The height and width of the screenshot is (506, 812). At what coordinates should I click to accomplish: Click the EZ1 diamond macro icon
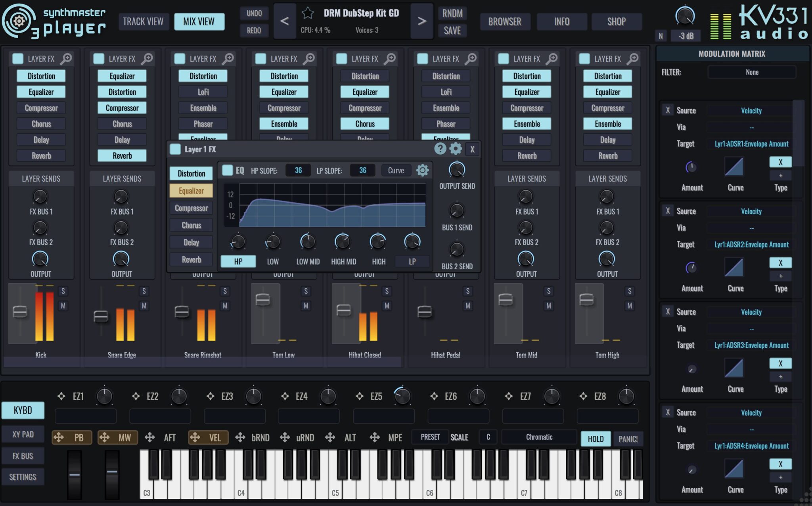62,396
